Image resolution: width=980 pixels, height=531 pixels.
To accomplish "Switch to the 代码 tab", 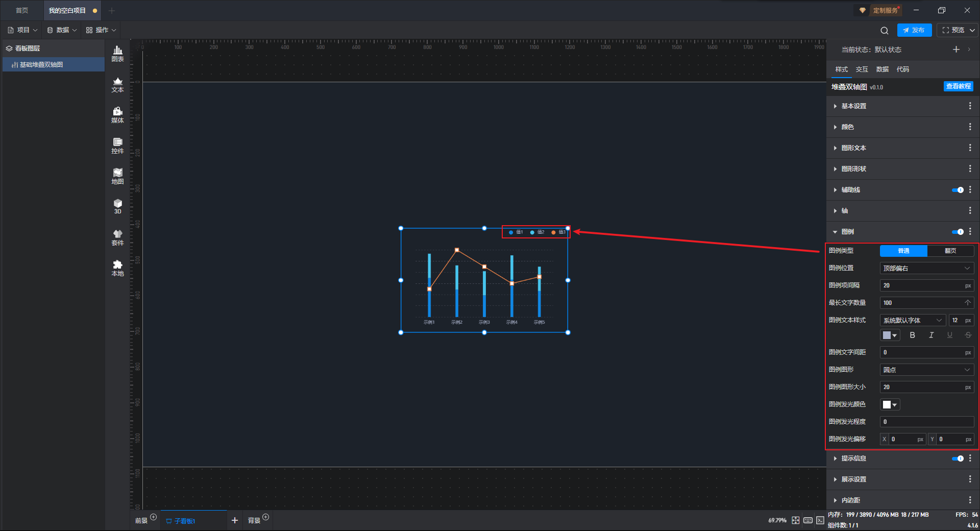I will pos(903,69).
